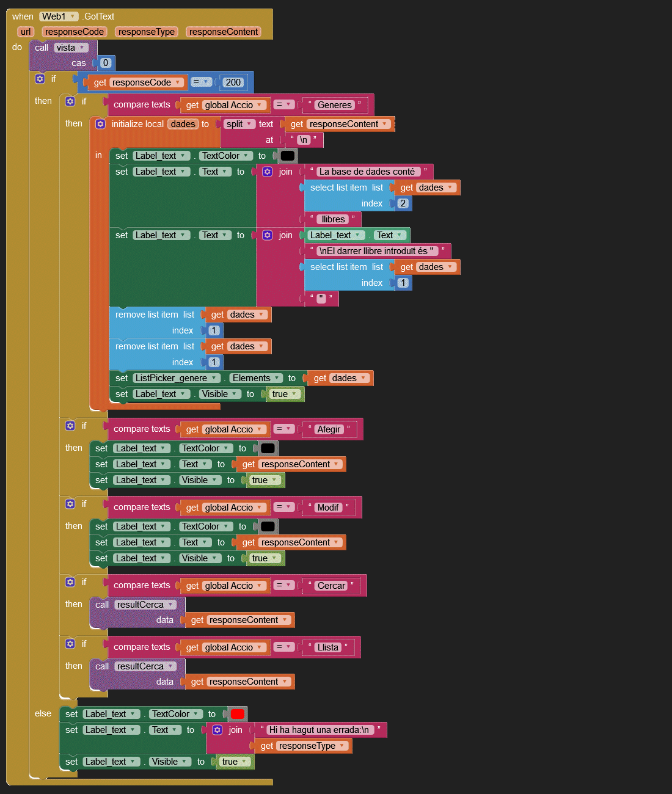Toggle the true value in the else branch
Screen dimensions: 672x794
coord(234,762)
